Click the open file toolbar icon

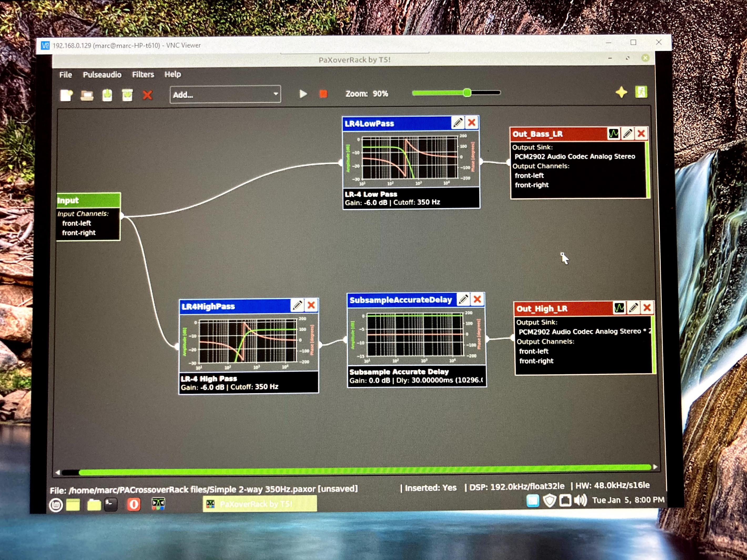coord(87,96)
